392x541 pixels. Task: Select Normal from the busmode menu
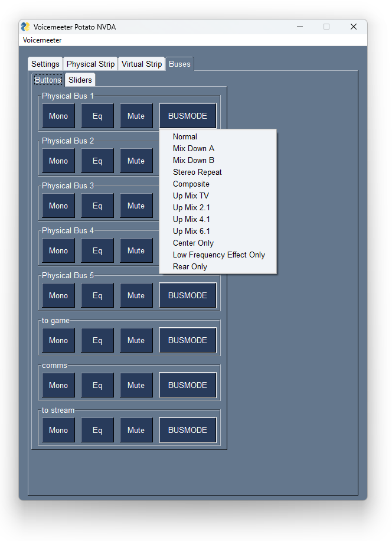[x=185, y=136]
